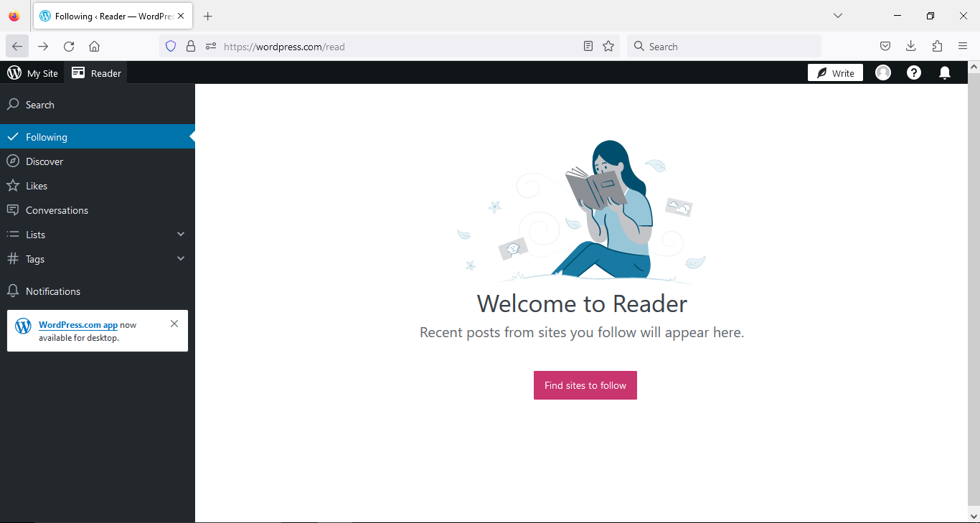Open the Help question mark icon
The width and height of the screenshot is (980, 523).
click(913, 72)
